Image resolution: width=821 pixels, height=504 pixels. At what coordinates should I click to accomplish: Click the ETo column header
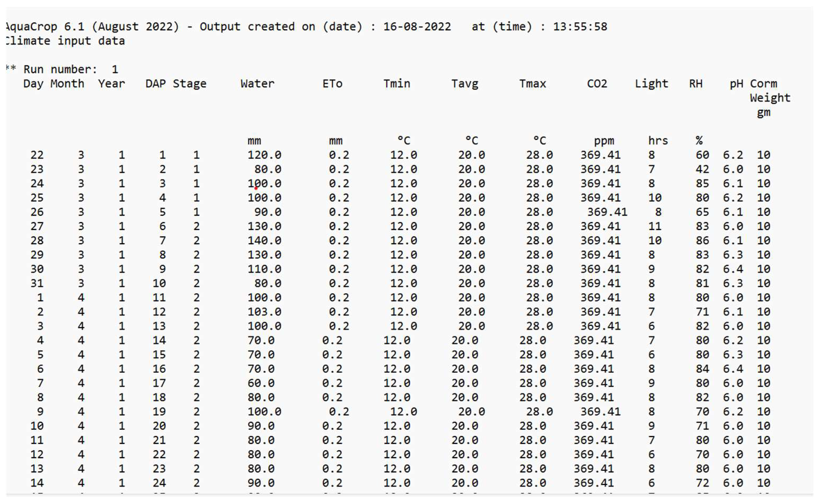click(332, 84)
